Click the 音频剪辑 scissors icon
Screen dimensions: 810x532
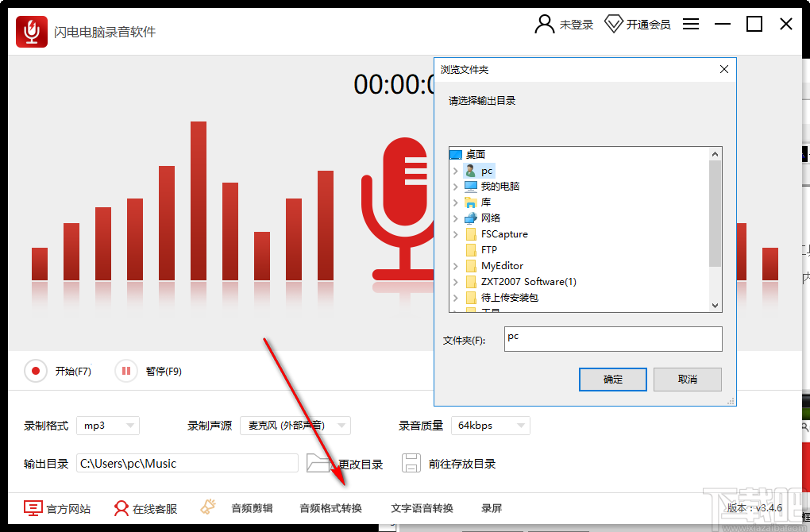[208, 506]
